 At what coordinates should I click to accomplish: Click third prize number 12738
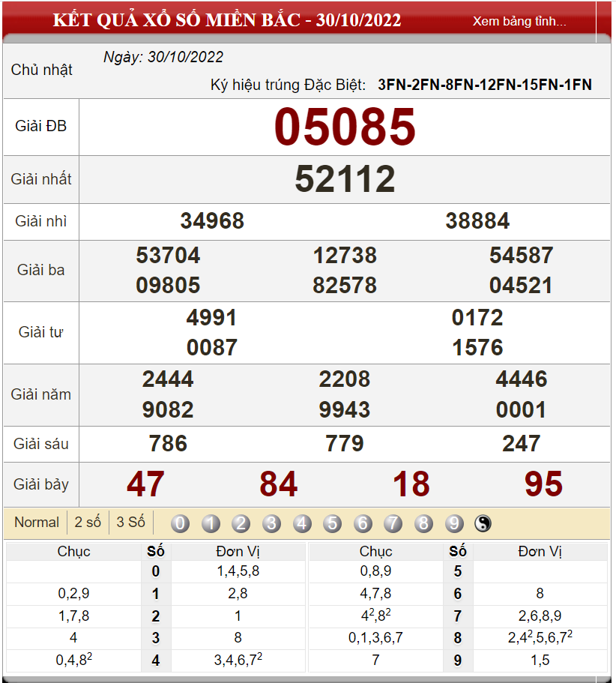click(345, 255)
